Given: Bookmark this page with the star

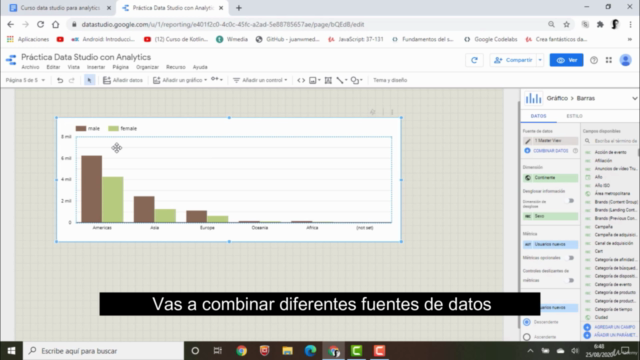Looking at the screenshot, I should click(567, 24).
